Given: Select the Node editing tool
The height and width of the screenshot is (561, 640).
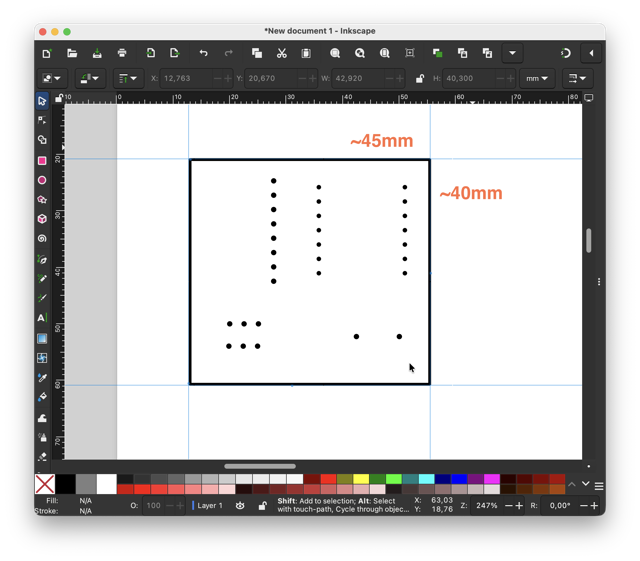Looking at the screenshot, I should [42, 120].
